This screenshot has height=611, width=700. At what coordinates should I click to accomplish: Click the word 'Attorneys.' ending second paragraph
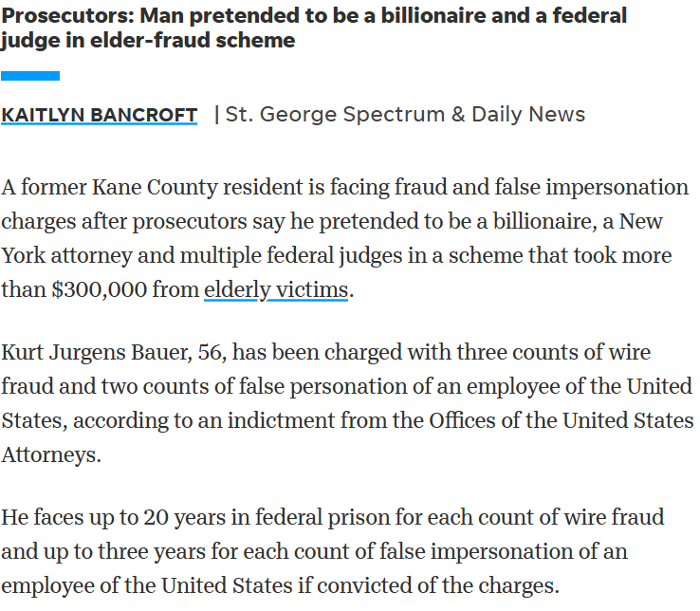pyautogui.click(x=51, y=454)
